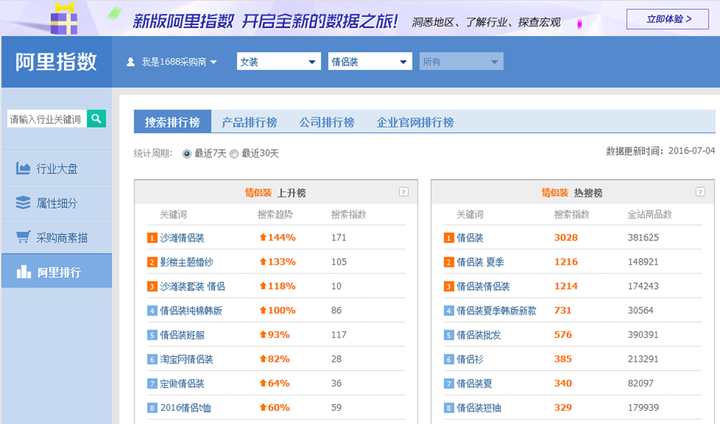Screen dimensions: 720x424
Task: Click the 属性细分 layers icon
Action: coord(23,203)
